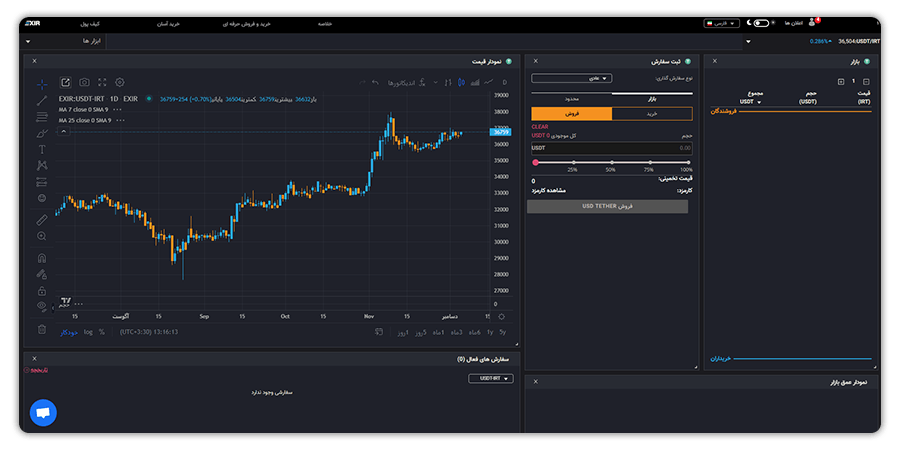Open the language selector dropdown
900x450 pixels.
[x=721, y=22]
